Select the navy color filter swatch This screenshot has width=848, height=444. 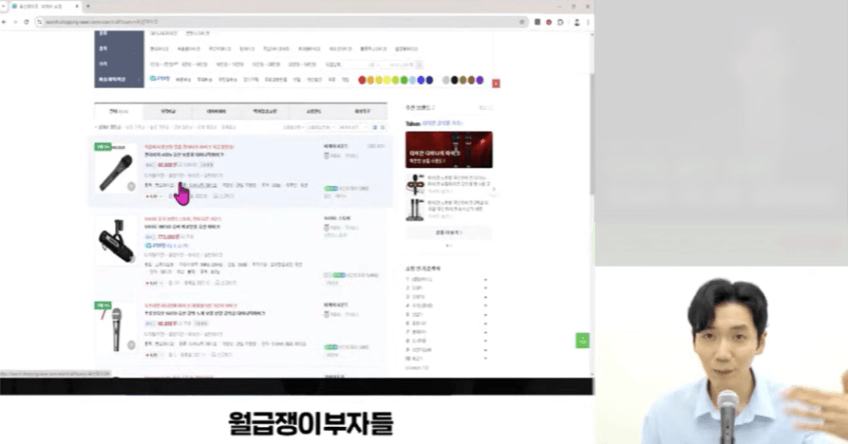(429, 80)
